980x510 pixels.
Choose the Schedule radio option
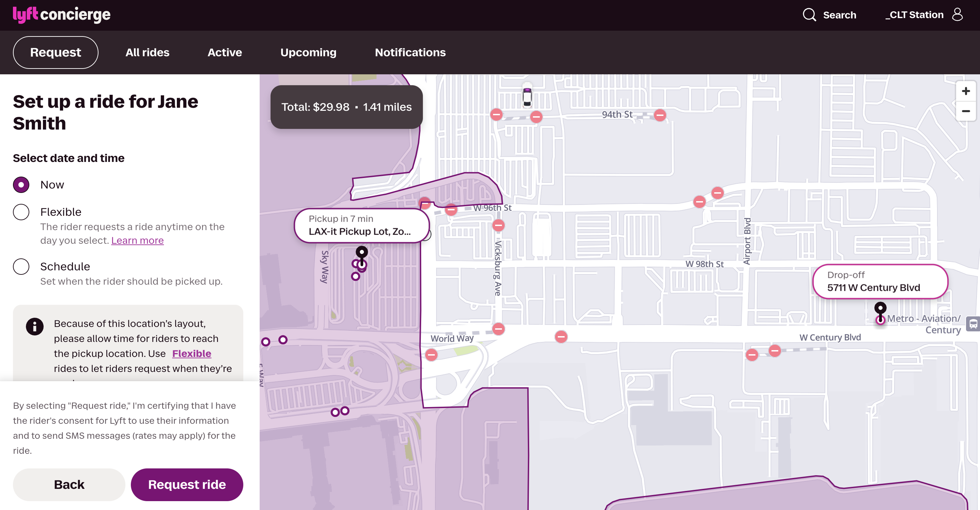click(x=21, y=266)
